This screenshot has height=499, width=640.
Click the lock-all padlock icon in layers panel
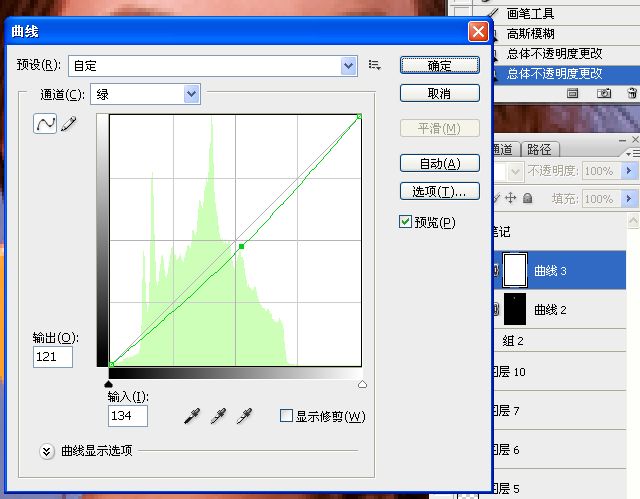tap(528, 198)
